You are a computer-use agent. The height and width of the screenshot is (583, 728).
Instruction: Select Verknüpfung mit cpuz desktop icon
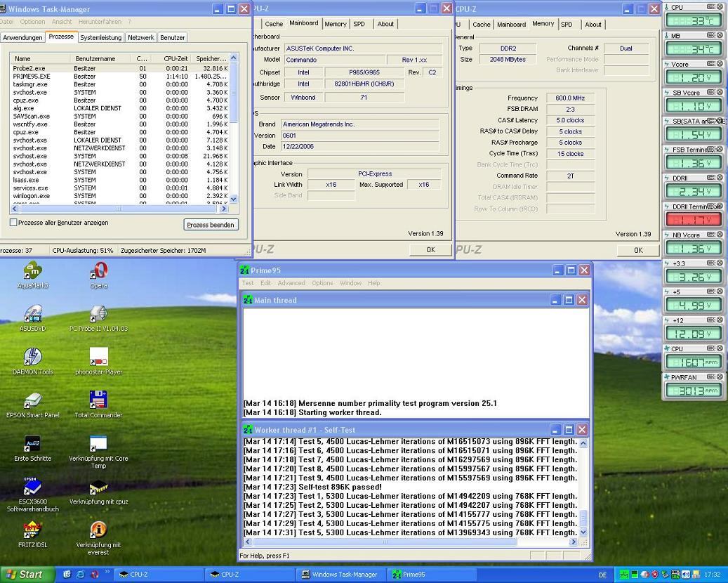click(98, 492)
